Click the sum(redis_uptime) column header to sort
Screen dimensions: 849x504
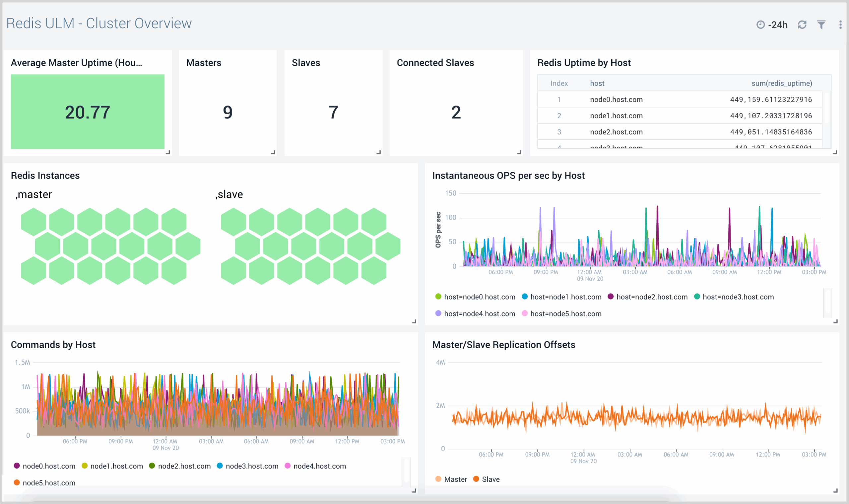pos(782,83)
